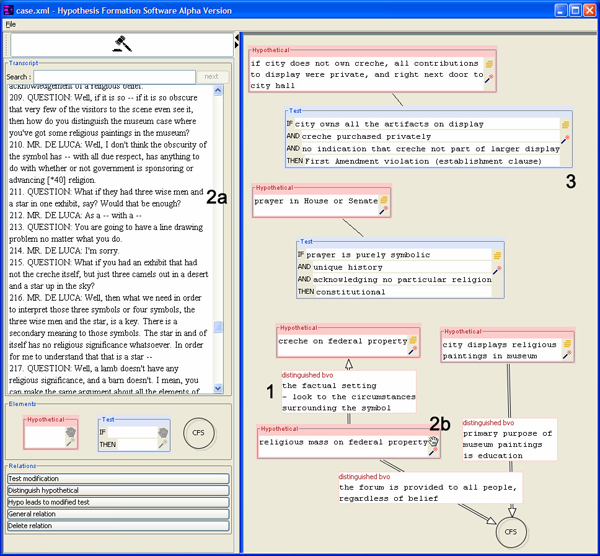Screen dimensions: 600x556
Task: Click the 'acknowledging no particular religion' line
Action: [402, 279]
